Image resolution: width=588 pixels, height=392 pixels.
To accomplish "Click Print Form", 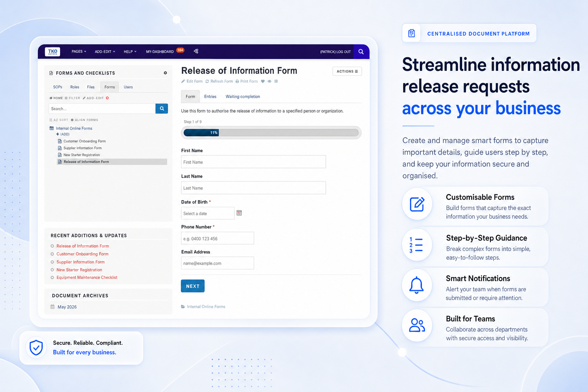I will click(247, 81).
